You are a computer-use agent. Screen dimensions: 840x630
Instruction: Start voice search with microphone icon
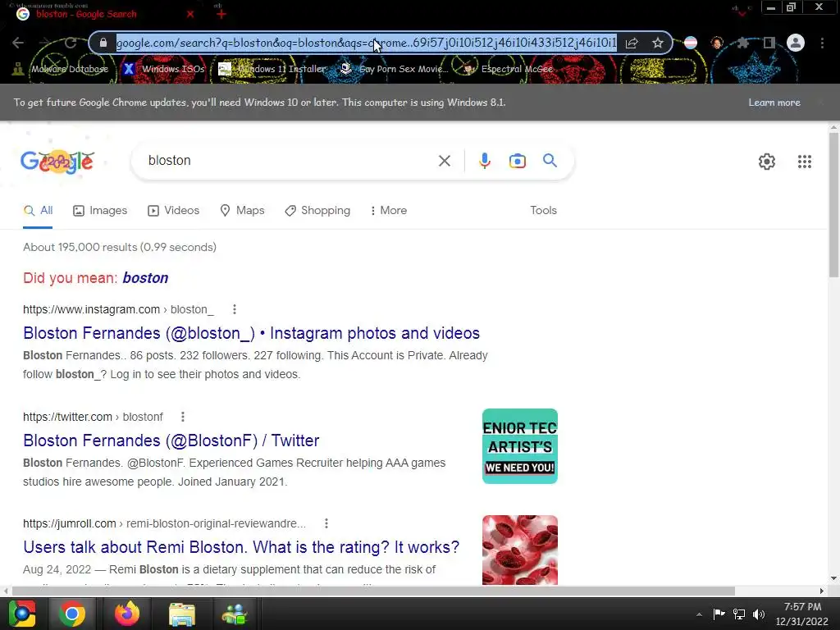[485, 161]
